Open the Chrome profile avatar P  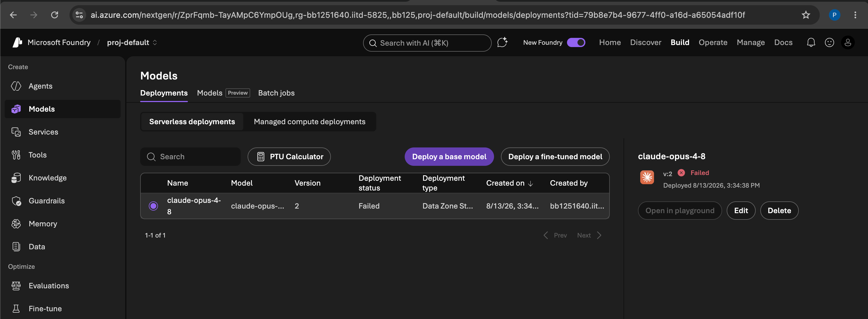(x=834, y=15)
